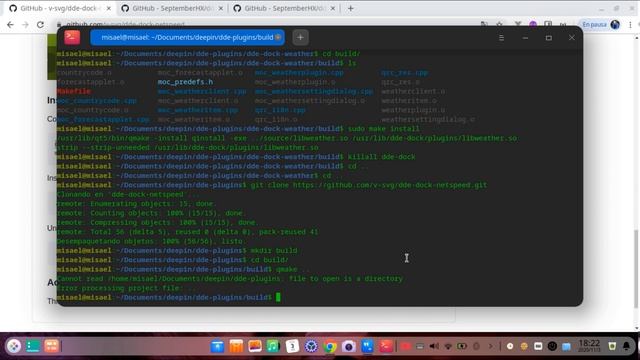
Task: Click the terminal prompt with green cursor
Action: coord(168,298)
